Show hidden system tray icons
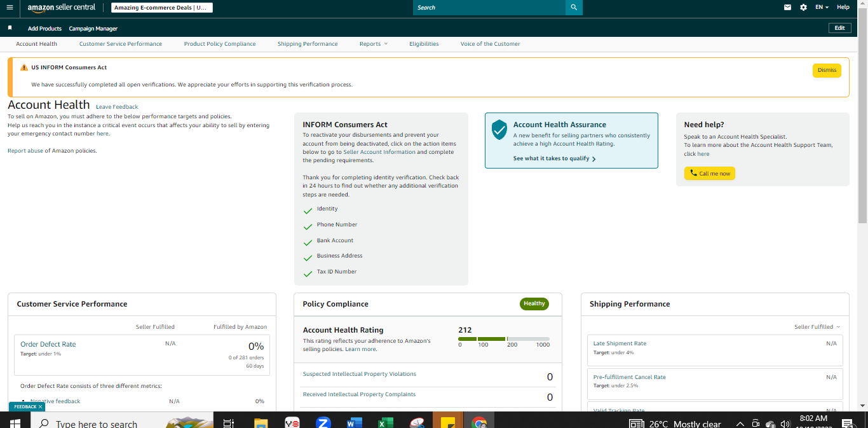The image size is (868, 428). (x=740, y=424)
